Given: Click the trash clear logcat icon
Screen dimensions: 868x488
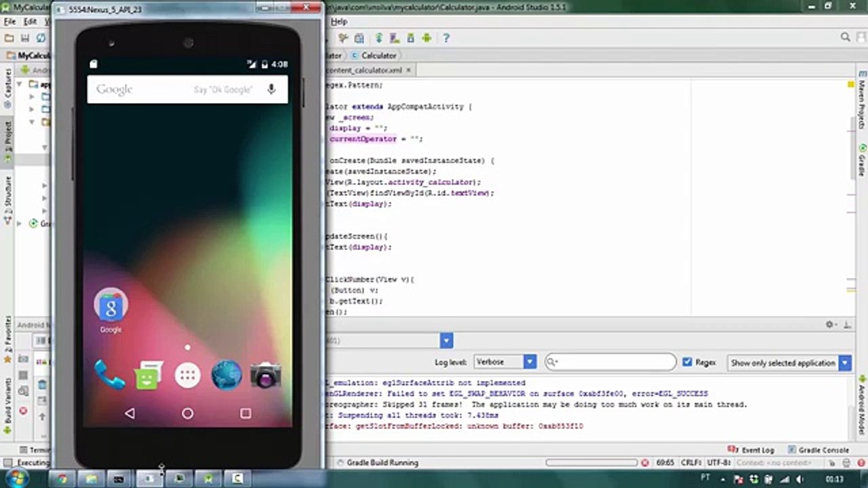Looking at the screenshot, I should tap(42, 385).
